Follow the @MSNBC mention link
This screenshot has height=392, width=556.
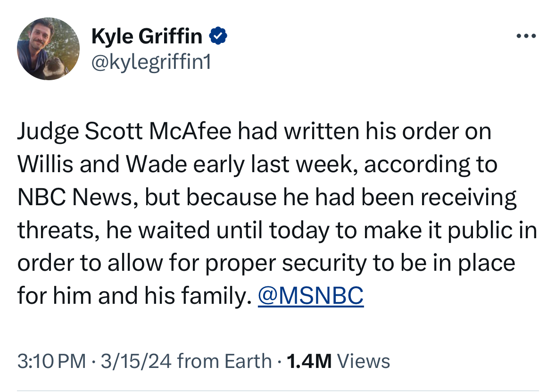(x=311, y=296)
